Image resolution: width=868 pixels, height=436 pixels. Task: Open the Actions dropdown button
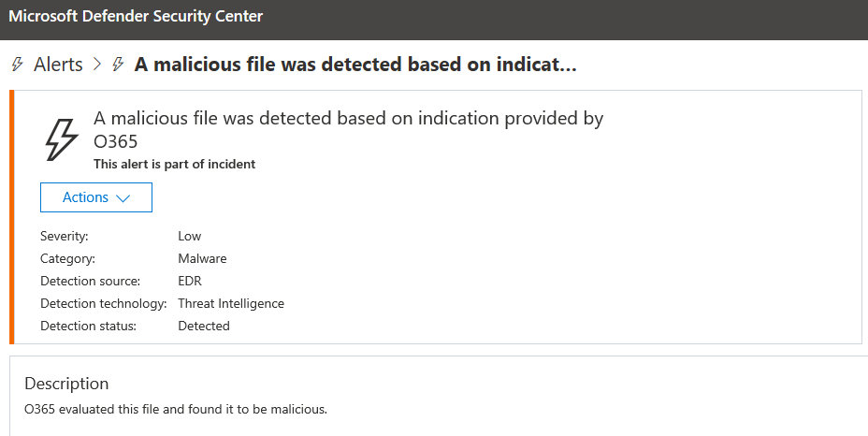96,197
